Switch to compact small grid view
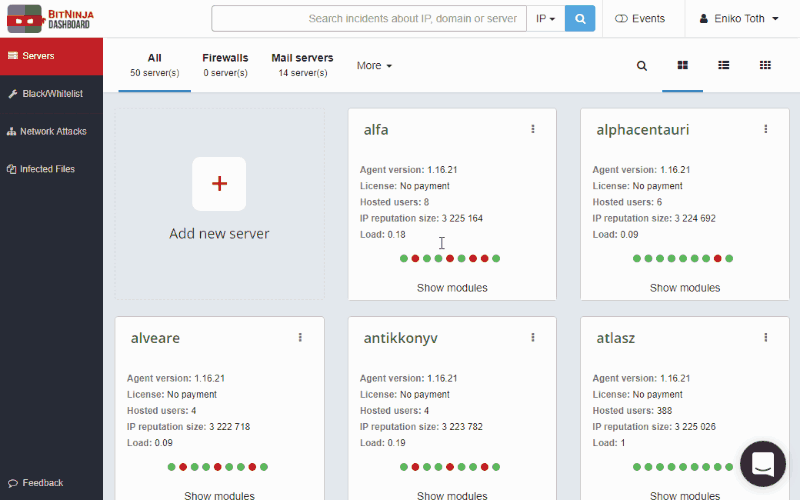The image size is (800, 500). click(765, 66)
